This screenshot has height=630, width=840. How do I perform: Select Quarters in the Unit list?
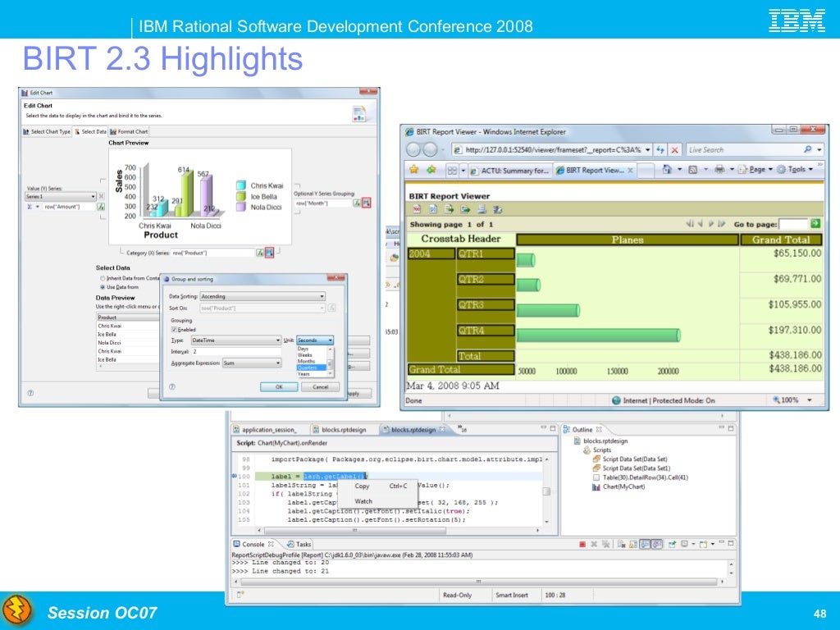(311, 367)
